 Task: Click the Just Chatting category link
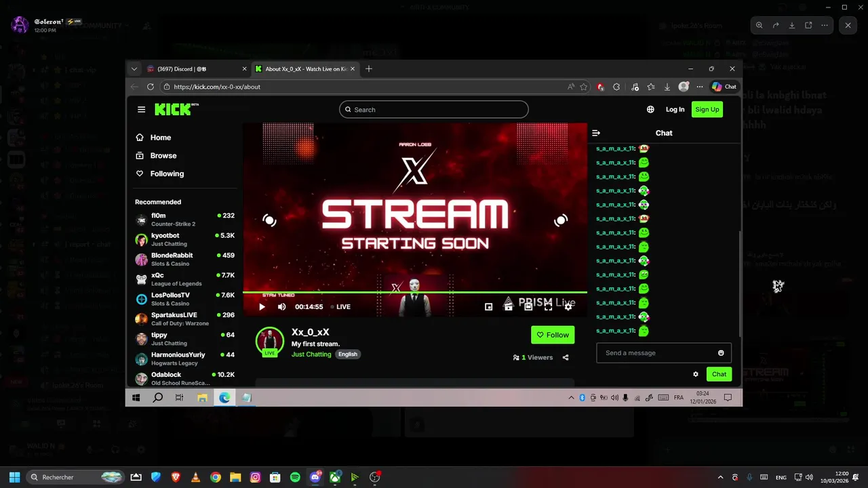[x=311, y=354]
